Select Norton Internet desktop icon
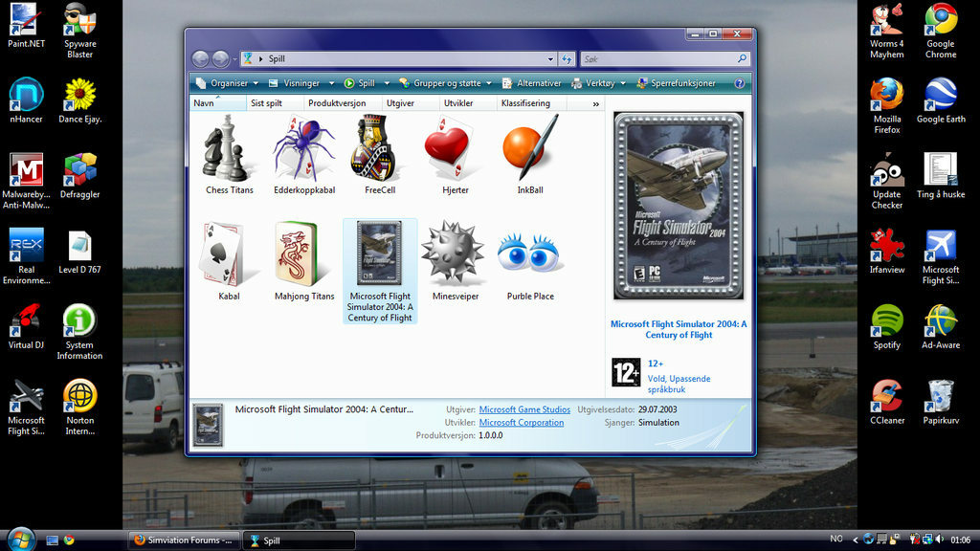This screenshot has width=980, height=551. click(x=80, y=408)
